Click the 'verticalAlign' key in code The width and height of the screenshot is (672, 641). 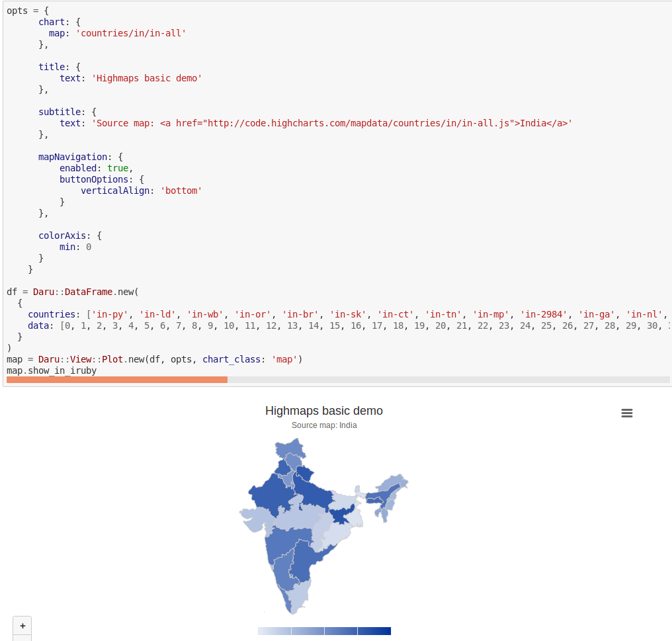pyautogui.click(x=115, y=191)
